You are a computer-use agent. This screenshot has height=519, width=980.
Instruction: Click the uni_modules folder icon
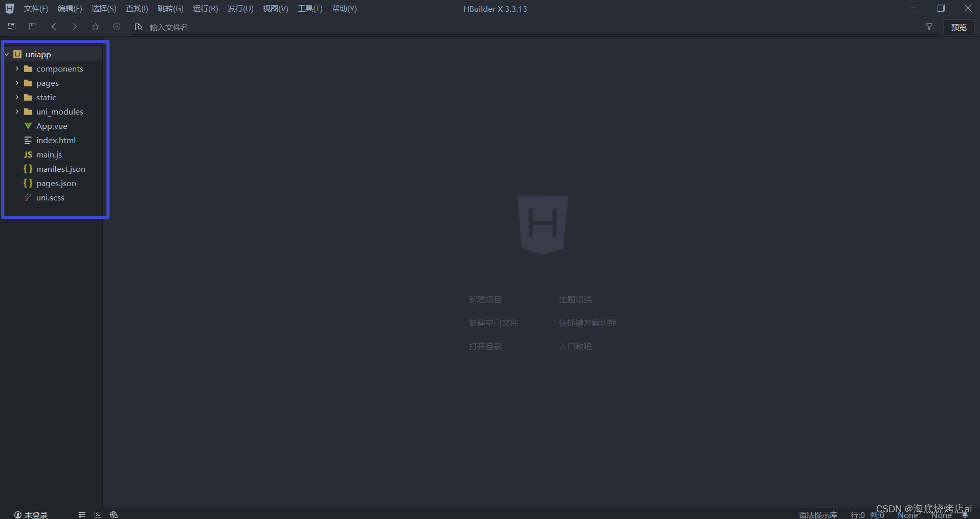click(28, 111)
